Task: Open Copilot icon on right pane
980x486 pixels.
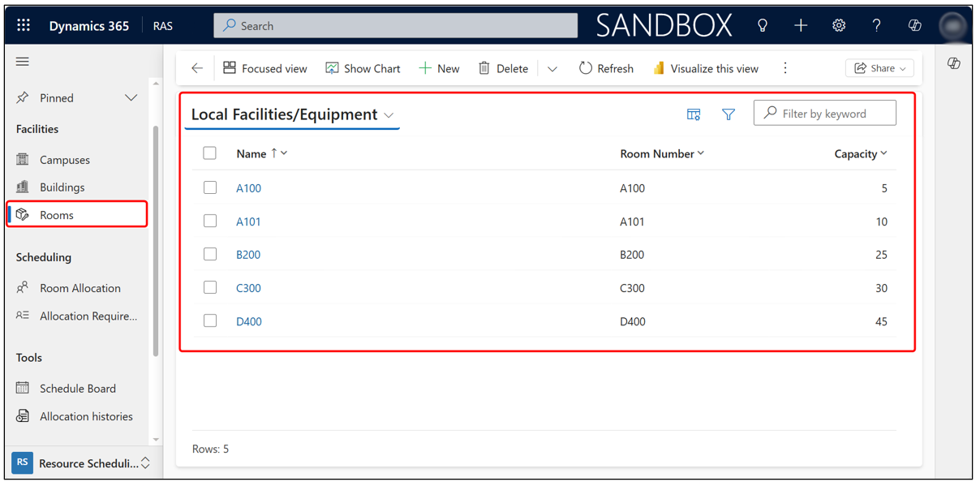Action: 954,63
